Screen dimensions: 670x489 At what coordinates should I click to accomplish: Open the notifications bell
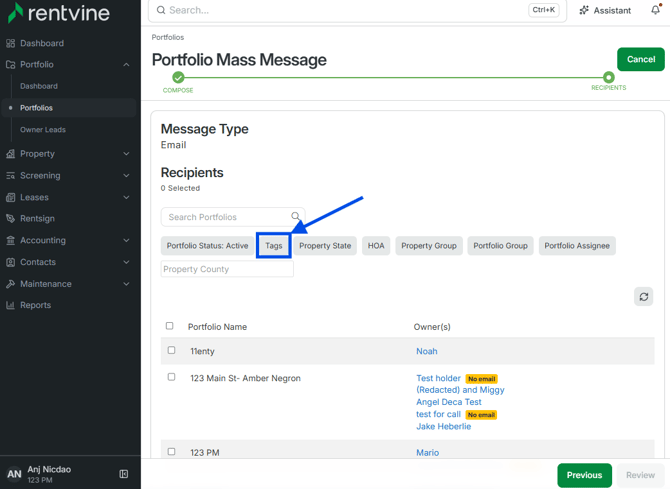655,10
